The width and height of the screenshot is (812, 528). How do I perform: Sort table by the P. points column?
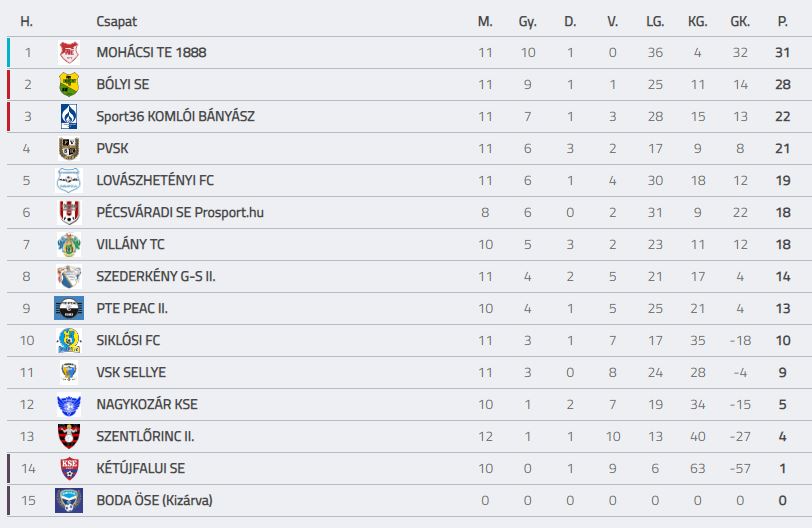click(782, 21)
